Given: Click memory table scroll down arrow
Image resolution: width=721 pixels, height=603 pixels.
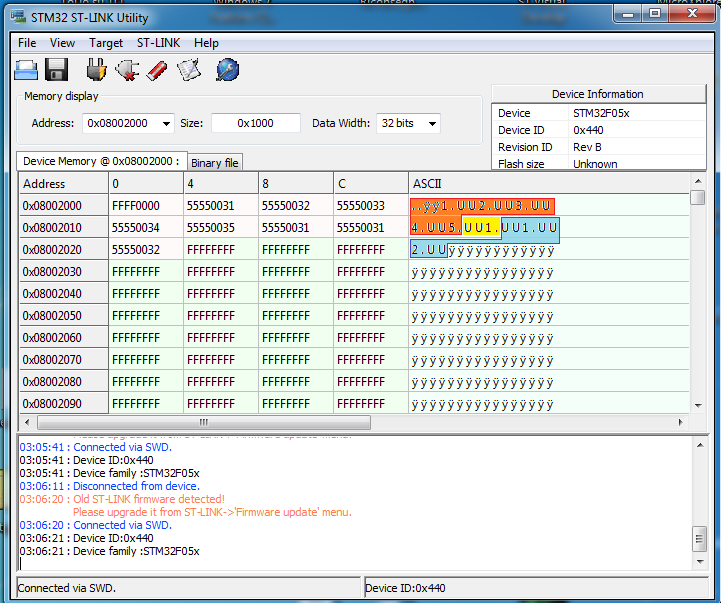Looking at the screenshot, I should [698, 406].
